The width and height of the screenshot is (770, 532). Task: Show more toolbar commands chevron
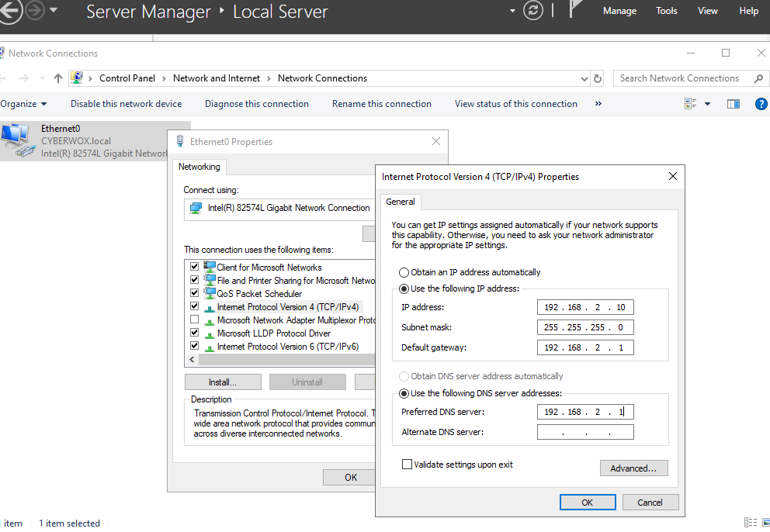click(x=598, y=104)
